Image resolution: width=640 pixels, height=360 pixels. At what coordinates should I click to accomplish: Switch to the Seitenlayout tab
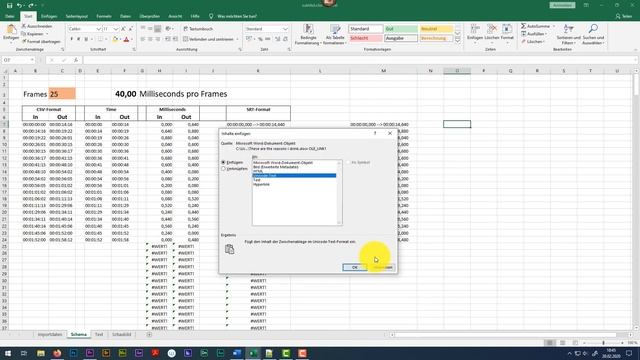coord(77,16)
